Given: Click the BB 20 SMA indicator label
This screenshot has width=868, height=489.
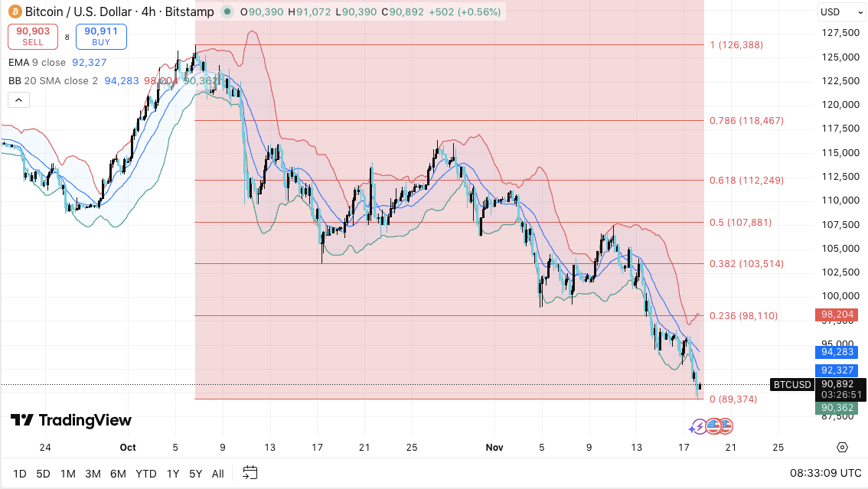Looking at the screenshot, I should click(x=53, y=81).
